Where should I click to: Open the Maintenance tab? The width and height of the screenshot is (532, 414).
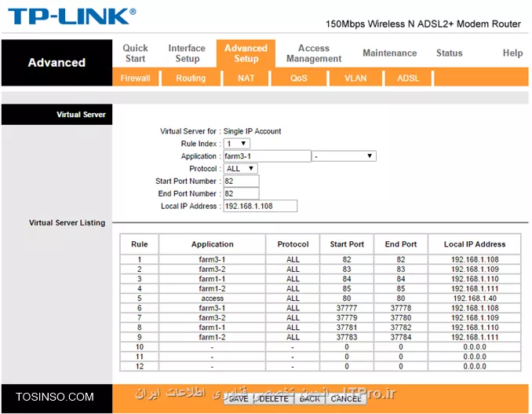coord(389,53)
